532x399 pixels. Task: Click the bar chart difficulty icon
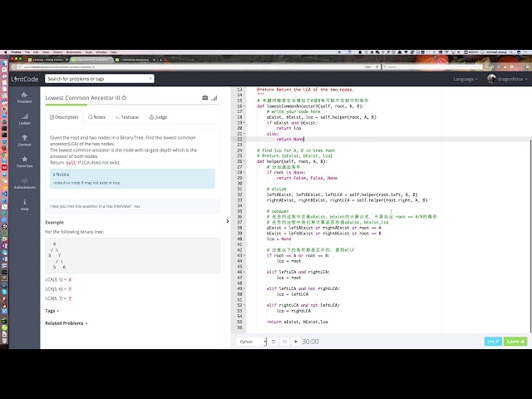point(214,98)
